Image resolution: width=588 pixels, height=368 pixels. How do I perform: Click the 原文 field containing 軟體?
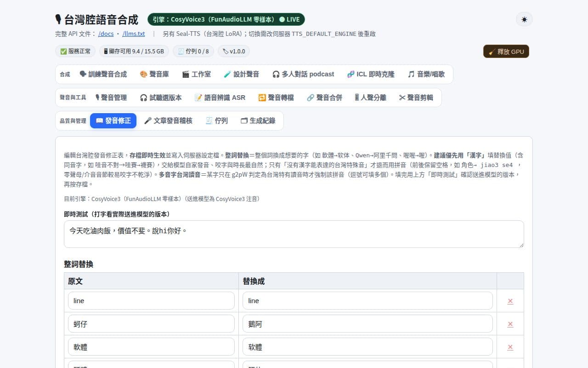click(151, 347)
